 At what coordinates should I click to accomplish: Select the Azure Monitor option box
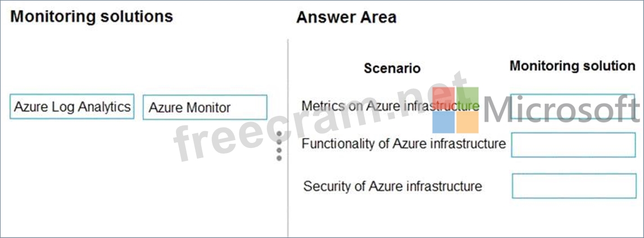[205, 107]
